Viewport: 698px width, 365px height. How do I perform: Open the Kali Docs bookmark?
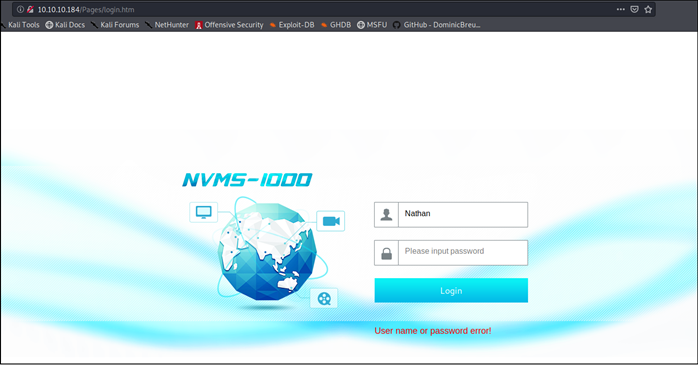(65, 25)
